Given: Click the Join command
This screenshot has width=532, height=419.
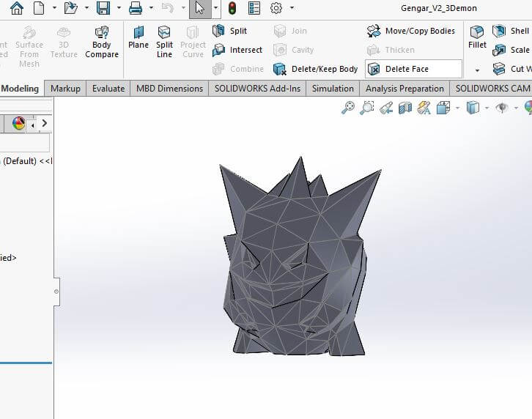Looking at the screenshot, I should tap(290, 31).
